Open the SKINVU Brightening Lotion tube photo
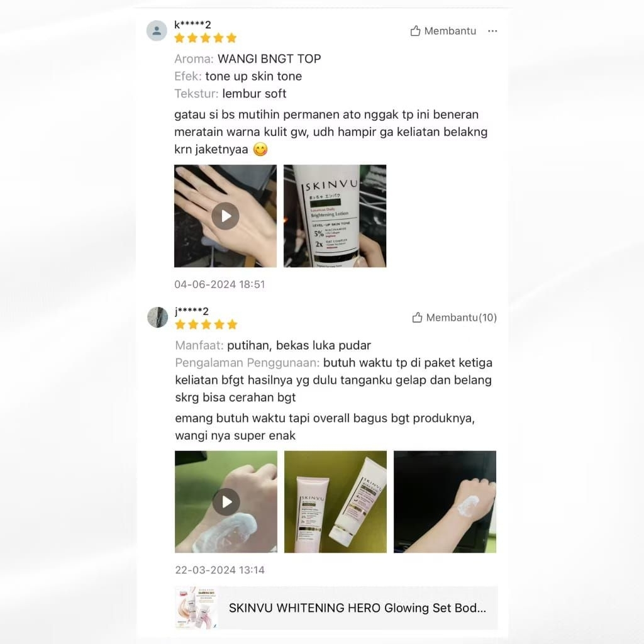This screenshot has width=644, height=644. pos(335,216)
